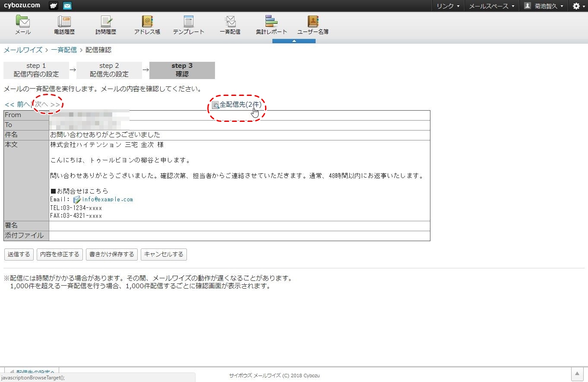Open ユーザー名簿 user directory icon
Screen dimensions: 588x382
coord(313,25)
